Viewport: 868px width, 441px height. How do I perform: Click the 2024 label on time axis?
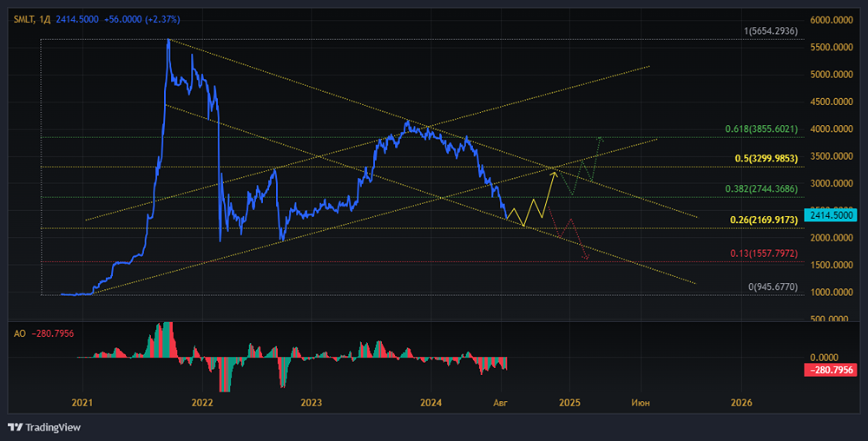coord(431,403)
